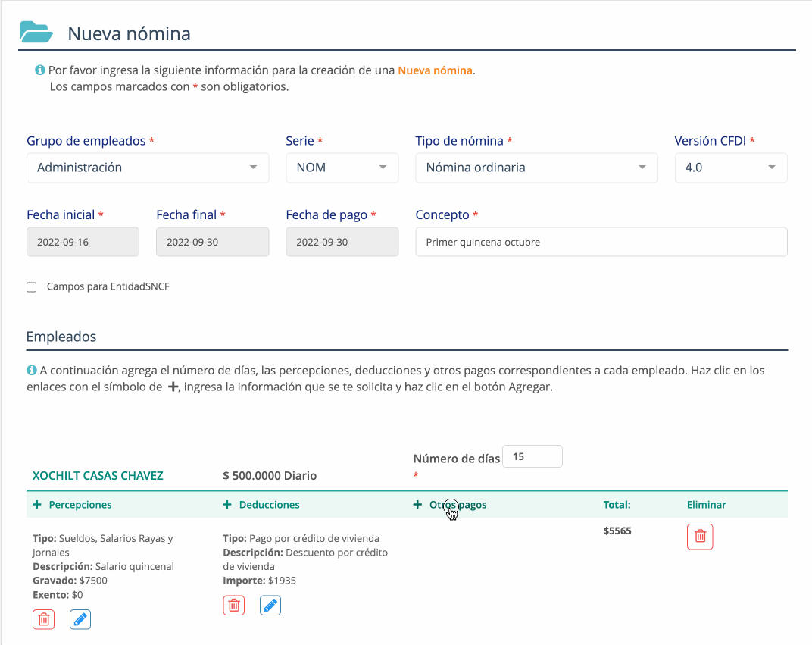Add a deduction via Deducciones link
The width and height of the screenshot is (812, 645).
[x=270, y=505]
